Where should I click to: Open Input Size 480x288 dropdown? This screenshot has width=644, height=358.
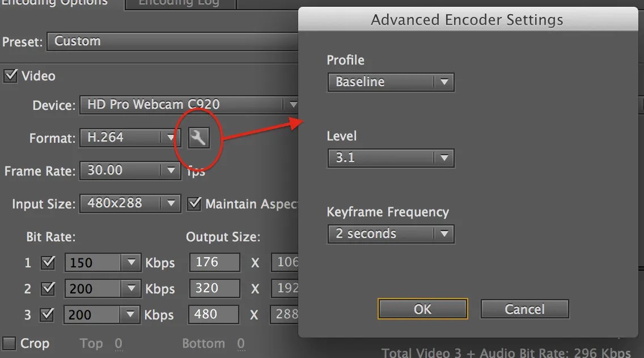click(130, 203)
